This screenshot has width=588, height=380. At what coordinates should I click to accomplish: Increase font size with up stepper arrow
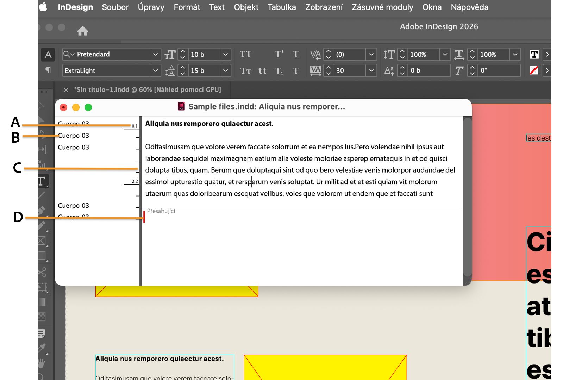[x=183, y=51]
